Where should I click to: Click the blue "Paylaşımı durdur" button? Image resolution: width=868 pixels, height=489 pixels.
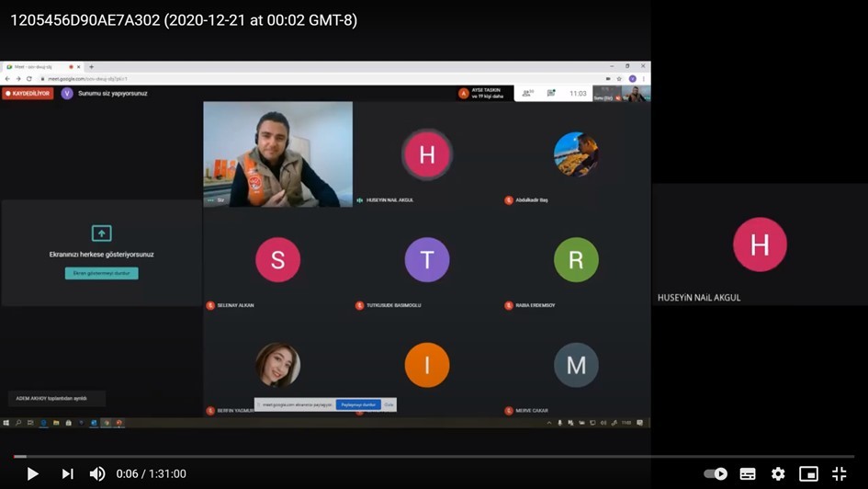pyautogui.click(x=357, y=404)
